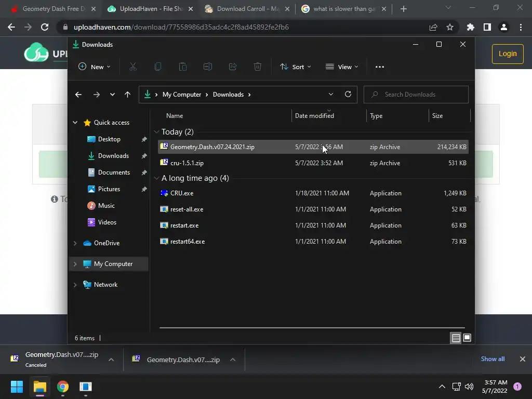Click the Copy icon in Explorer toolbar
532x399 pixels.
(158, 67)
